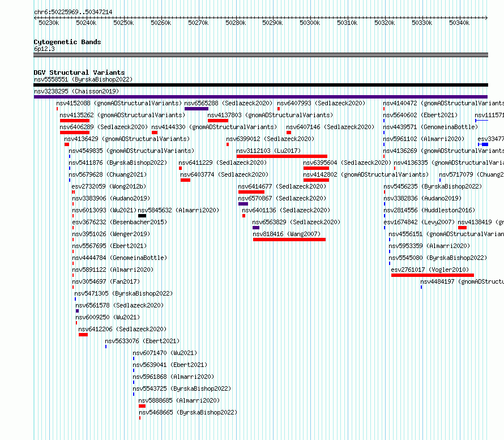
Task: Select nsv5888685 (Almarri2020) label
Action: click(x=179, y=400)
